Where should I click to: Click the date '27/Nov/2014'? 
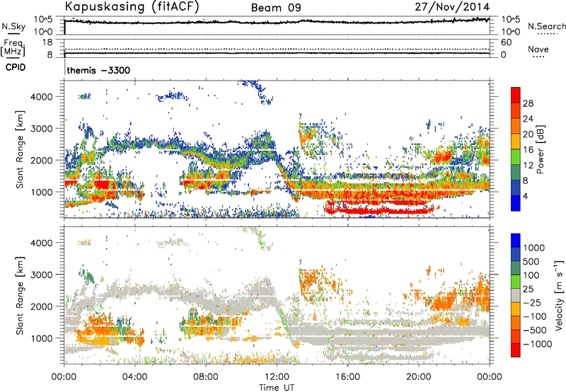(452, 7)
